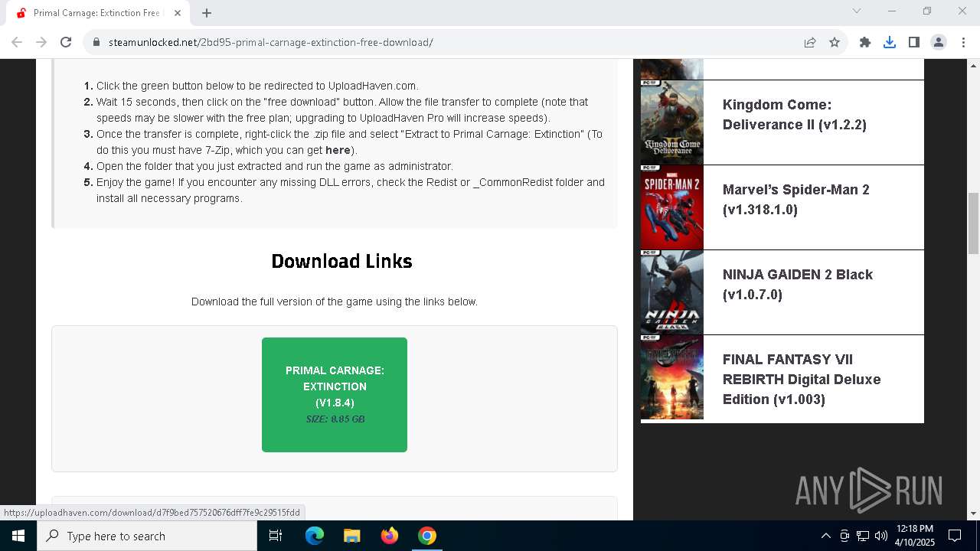Expand the tab search dropdown
The width and height of the screenshot is (980, 551).
coord(857,11)
